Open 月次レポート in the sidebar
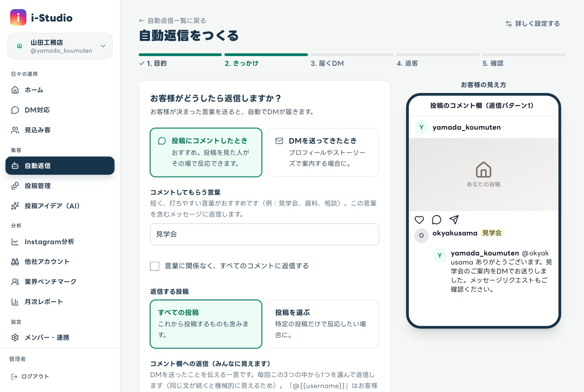The width and height of the screenshot is (584, 392). [60, 302]
